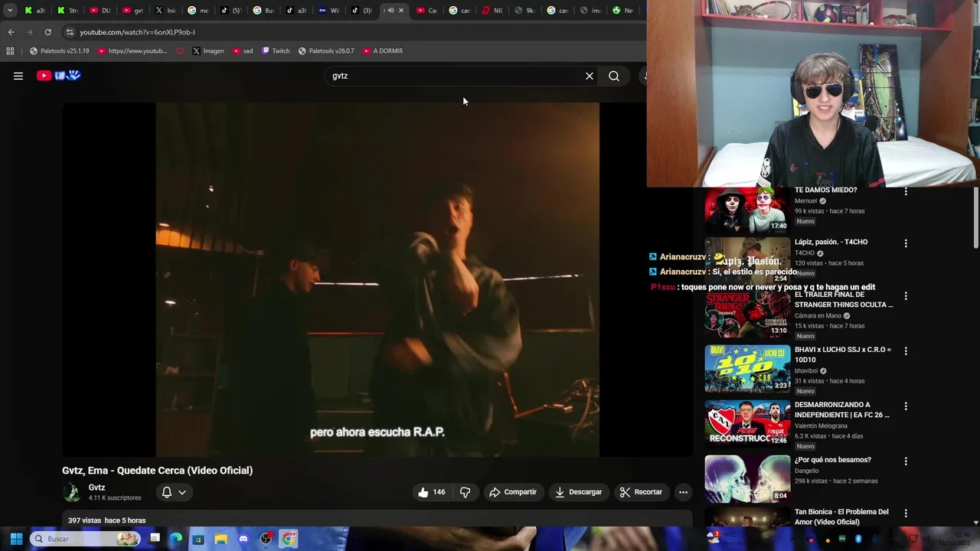Toggle the notification bell for Gvtz

tap(166, 492)
